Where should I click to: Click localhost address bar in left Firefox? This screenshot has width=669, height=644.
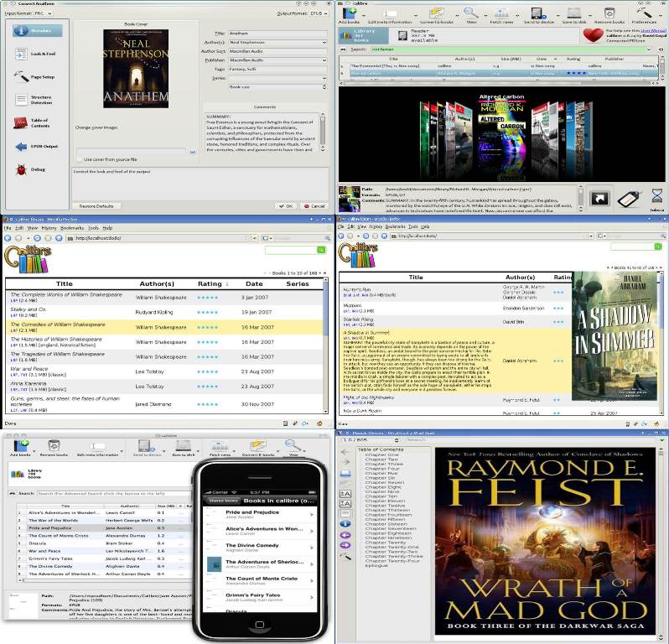click(x=162, y=238)
